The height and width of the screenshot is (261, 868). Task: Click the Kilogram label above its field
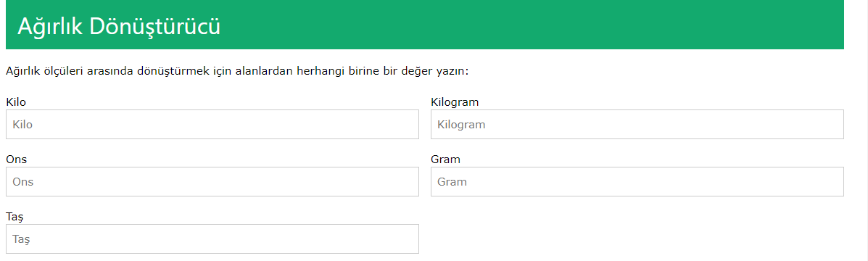click(x=455, y=101)
